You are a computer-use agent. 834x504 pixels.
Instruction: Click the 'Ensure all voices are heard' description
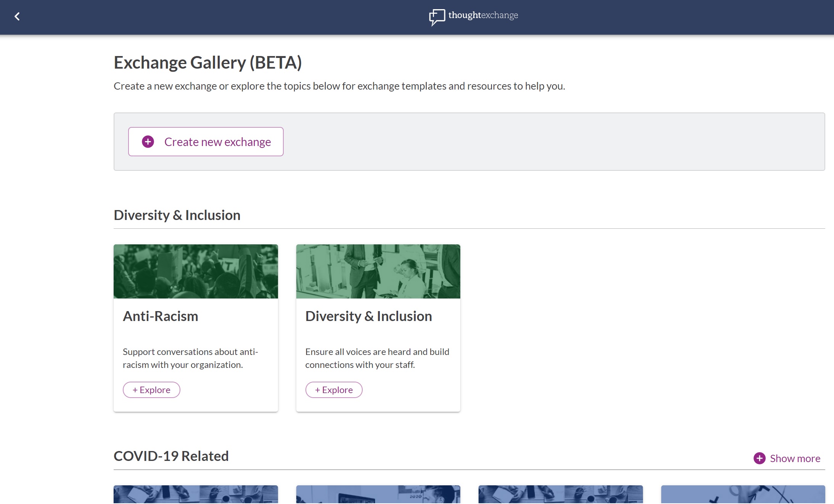(377, 358)
